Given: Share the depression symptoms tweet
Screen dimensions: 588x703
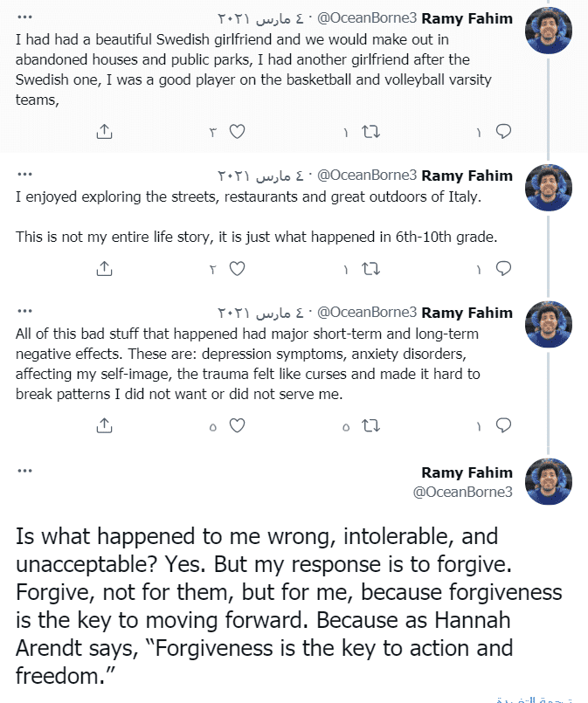Looking at the screenshot, I should tap(104, 425).
